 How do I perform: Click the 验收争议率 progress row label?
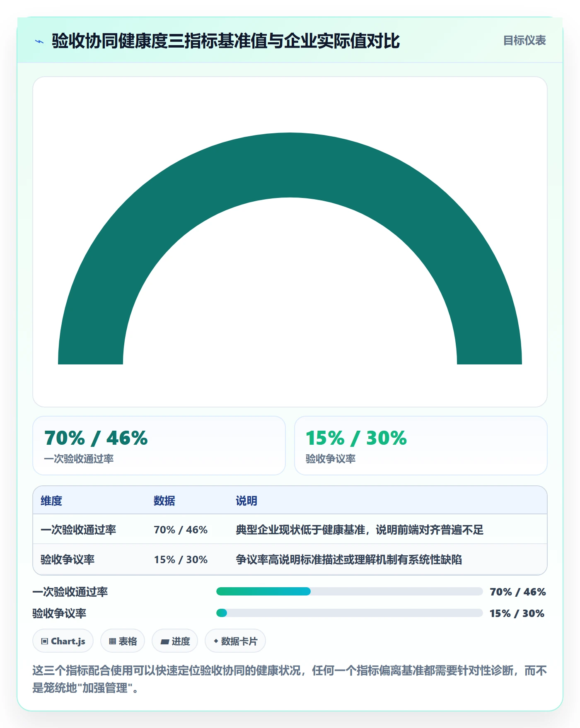click(x=59, y=613)
